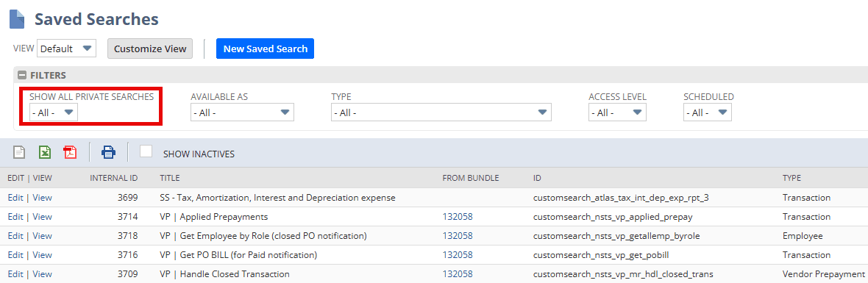
Task: Open the Scheduled filter dropdown
Action: click(x=708, y=112)
